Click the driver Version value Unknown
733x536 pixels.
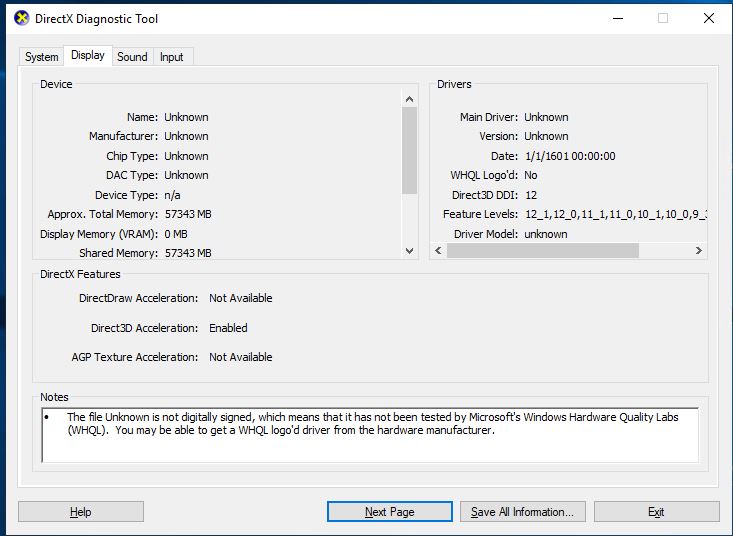tap(546, 136)
